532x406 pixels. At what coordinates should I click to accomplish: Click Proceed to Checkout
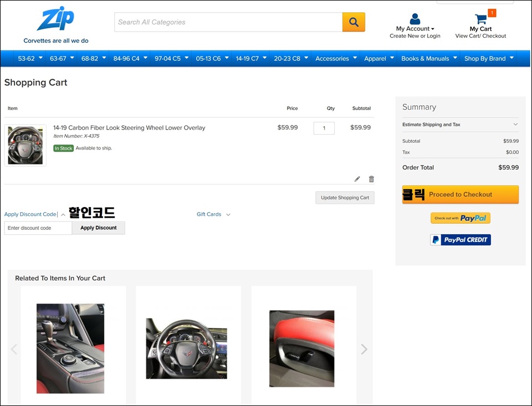click(460, 194)
